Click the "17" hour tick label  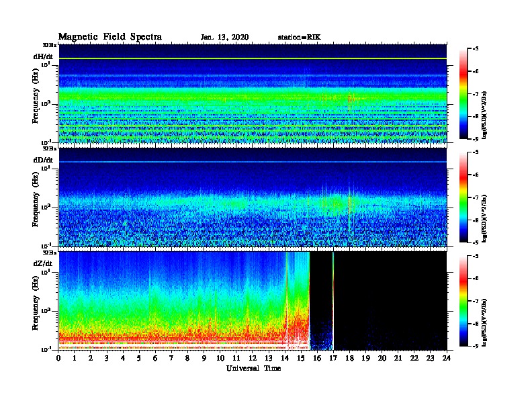pos(333,358)
